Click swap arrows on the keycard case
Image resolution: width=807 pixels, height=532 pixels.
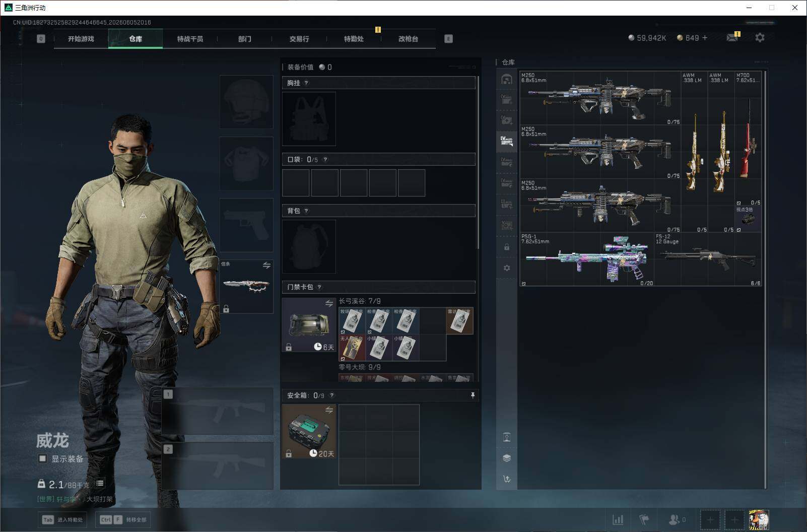[x=329, y=303]
